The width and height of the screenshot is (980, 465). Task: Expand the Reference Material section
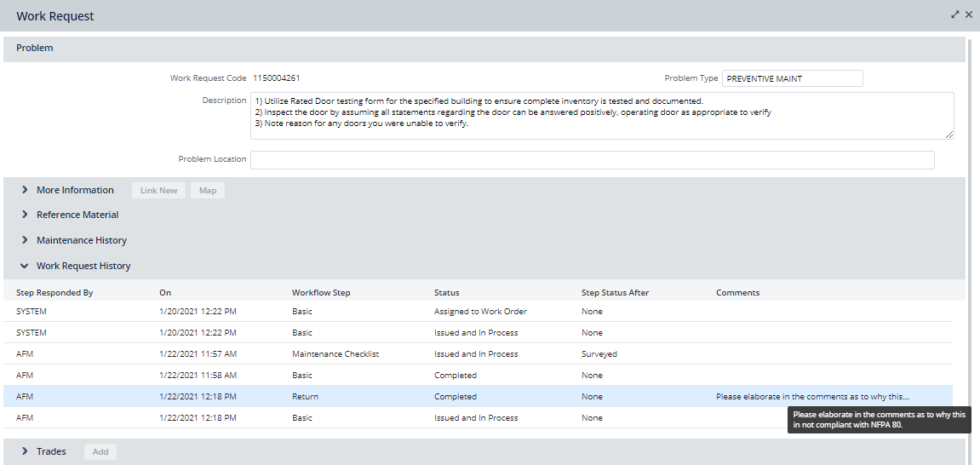(x=25, y=215)
